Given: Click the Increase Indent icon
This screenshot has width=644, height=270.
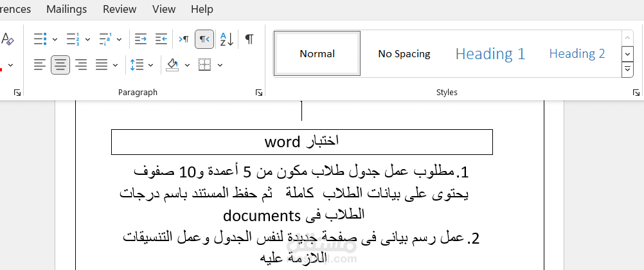Looking at the screenshot, I should click(x=161, y=39).
